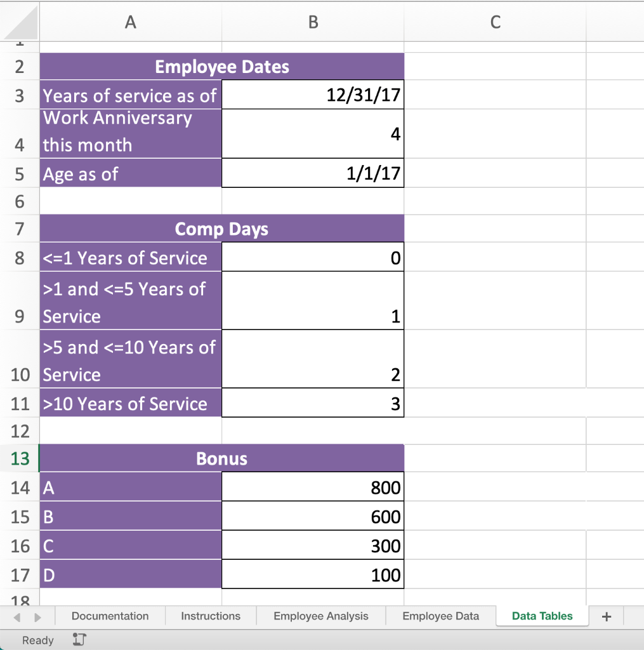Screen dimensions: 644x650
Task: Click the Select All triangle above row headers
Action: click(x=19, y=21)
